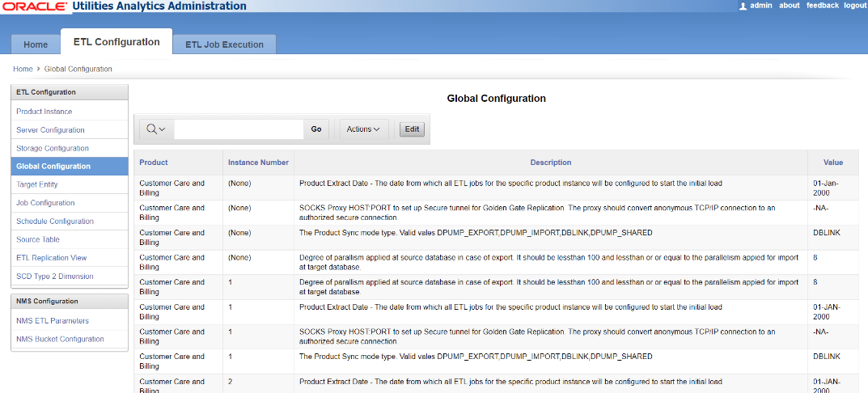Focus the report search input field
The height and width of the screenshot is (393, 868).
(239, 129)
